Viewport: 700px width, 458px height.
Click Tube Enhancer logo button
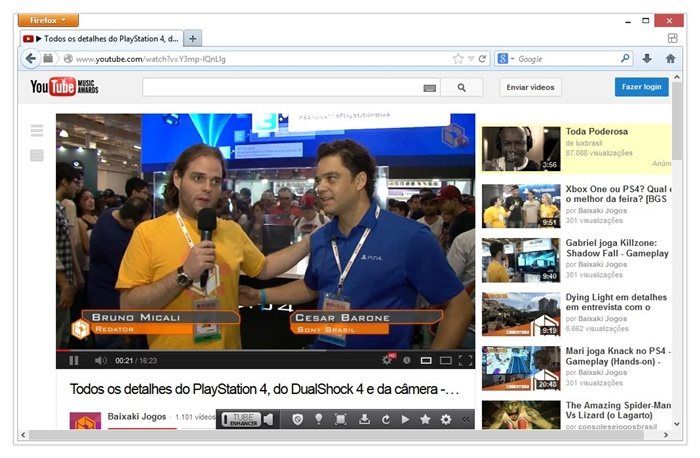242,419
